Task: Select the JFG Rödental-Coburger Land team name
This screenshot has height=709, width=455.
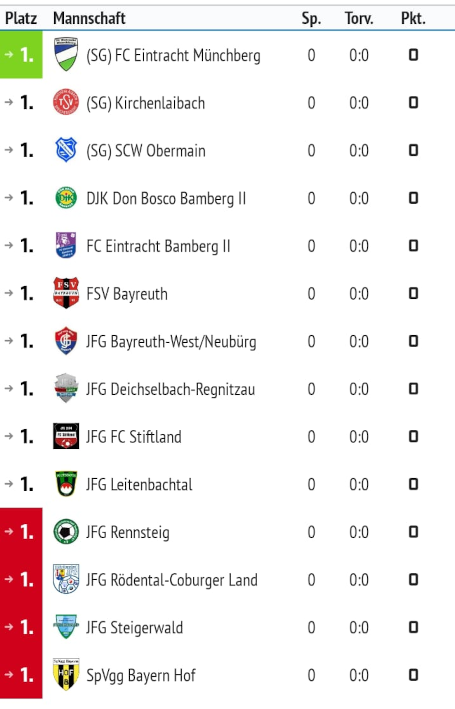Action: point(172,580)
